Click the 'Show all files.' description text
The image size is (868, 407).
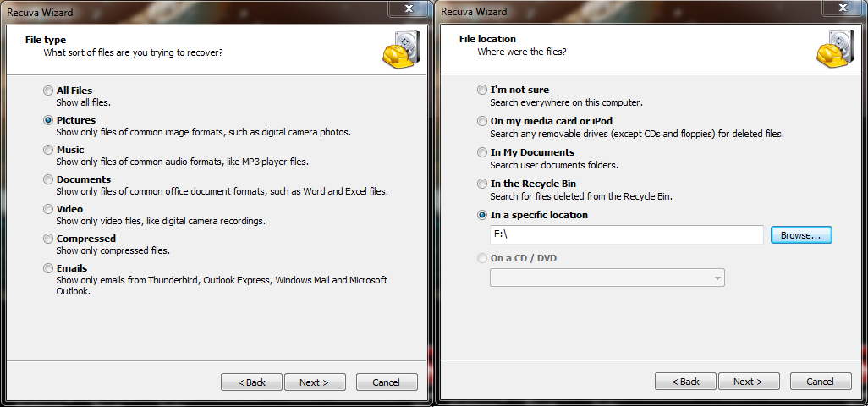point(84,102)
